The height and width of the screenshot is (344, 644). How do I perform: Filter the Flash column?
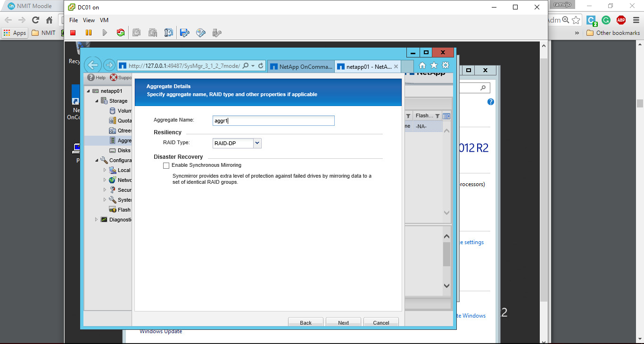tap(437, 116)
